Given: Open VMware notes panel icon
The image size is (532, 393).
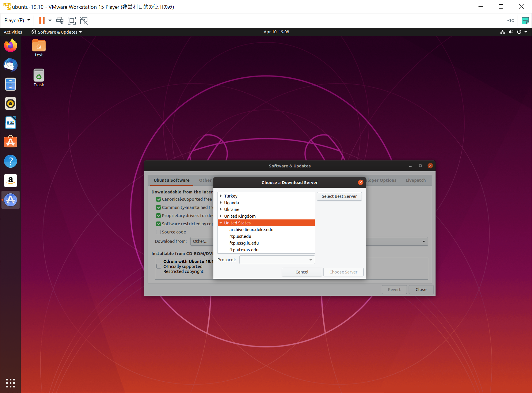Looking at the screenshot, I should coord(525,20).
